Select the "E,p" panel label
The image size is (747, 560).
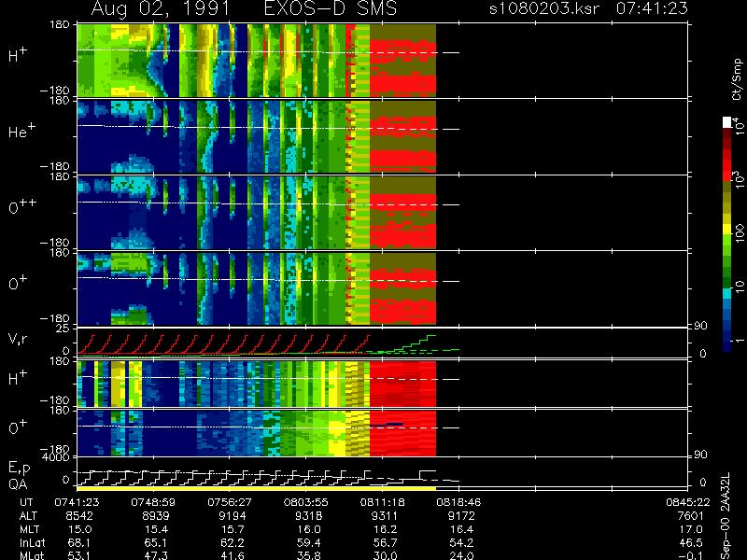(20, 469)
